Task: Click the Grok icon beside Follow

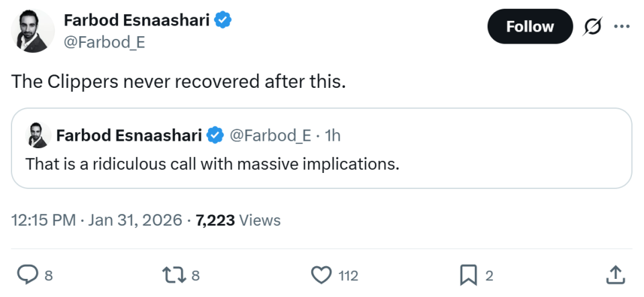Action: coord(592,27)
